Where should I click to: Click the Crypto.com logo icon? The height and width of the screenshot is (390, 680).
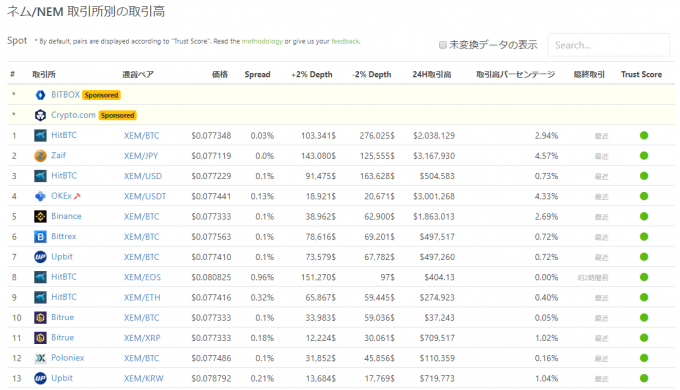[40, 115]
